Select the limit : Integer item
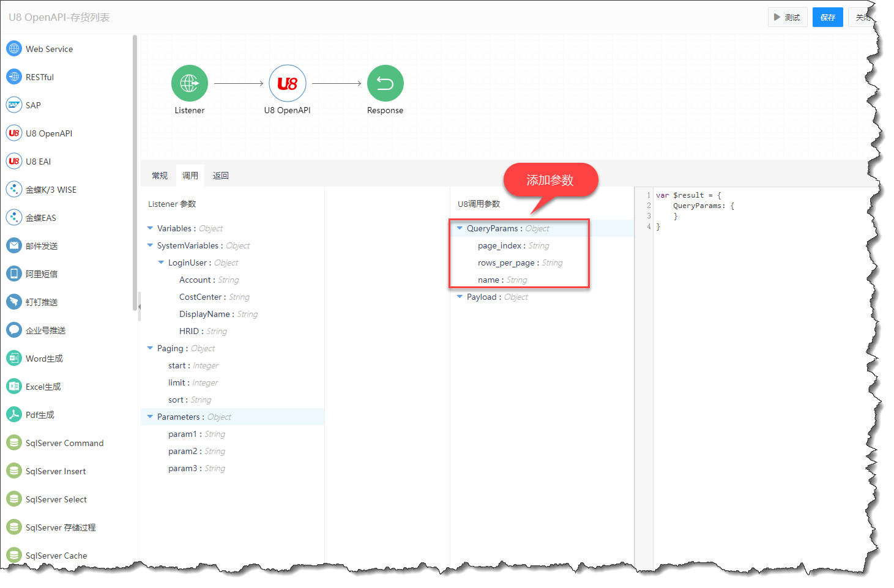The image size is (894, 588). point(193,382)
